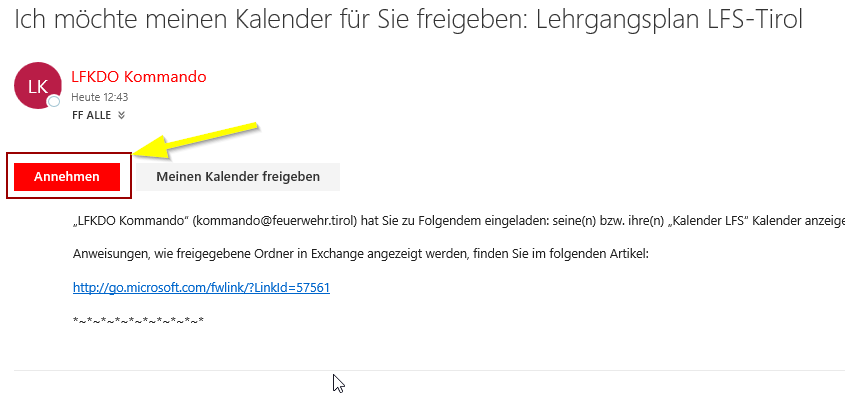Click the LK sender avatar circle
The height and width of the screenshot is (401, 845).
38,86
